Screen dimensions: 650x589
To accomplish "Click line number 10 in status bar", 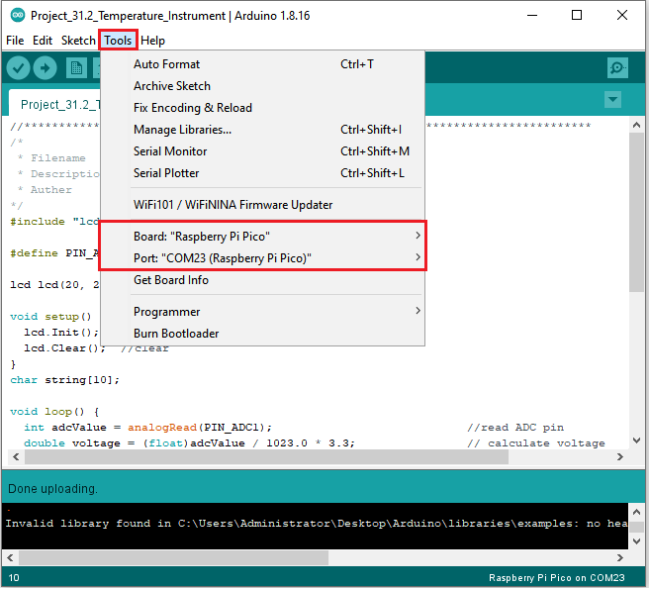I will tap(14, 578).
